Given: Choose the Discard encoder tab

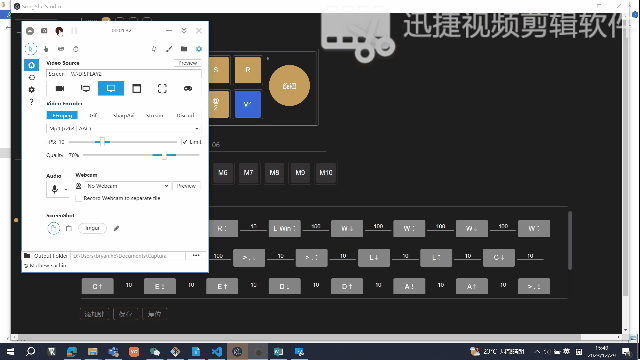Looking at the screenshot, I should [185, 116].
